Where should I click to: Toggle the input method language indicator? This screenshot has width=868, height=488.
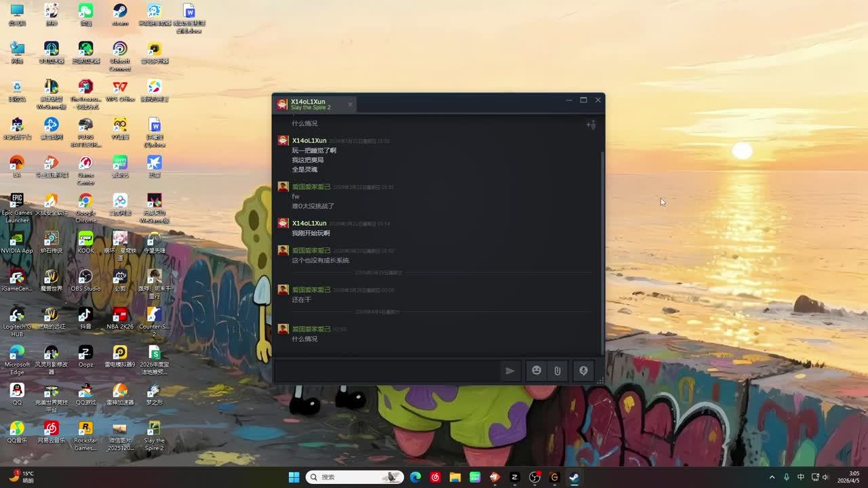coord(801,477)
